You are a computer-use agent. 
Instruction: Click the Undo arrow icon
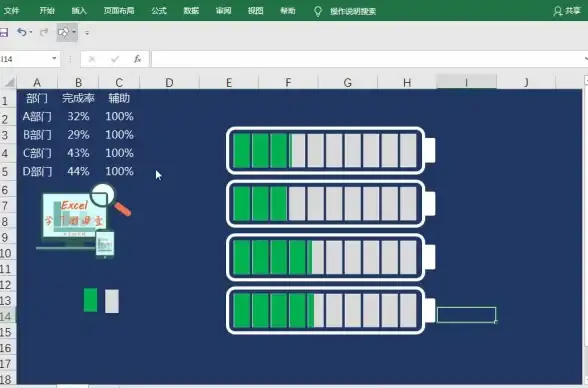[x=21, y=32]
